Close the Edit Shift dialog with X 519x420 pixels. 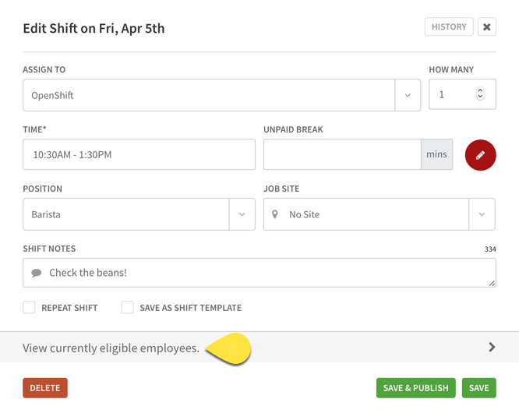click(486, 26)
